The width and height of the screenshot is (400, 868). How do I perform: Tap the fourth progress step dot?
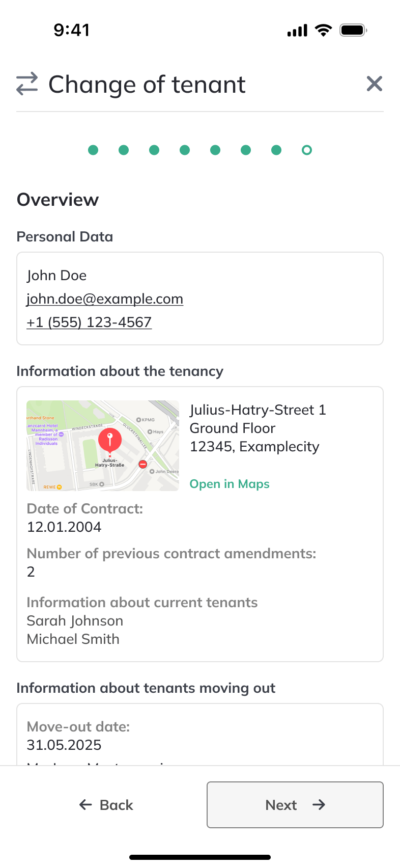point(185,150)
